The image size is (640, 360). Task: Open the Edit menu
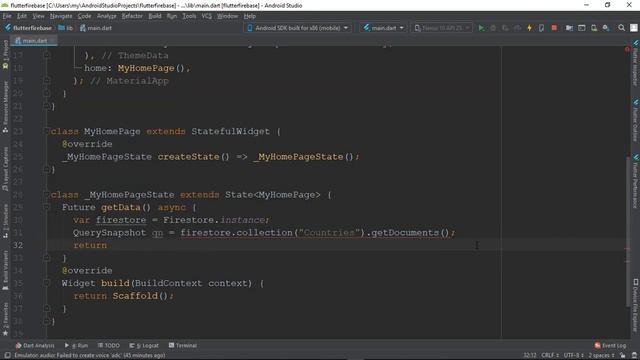click(x=22, y=16)
